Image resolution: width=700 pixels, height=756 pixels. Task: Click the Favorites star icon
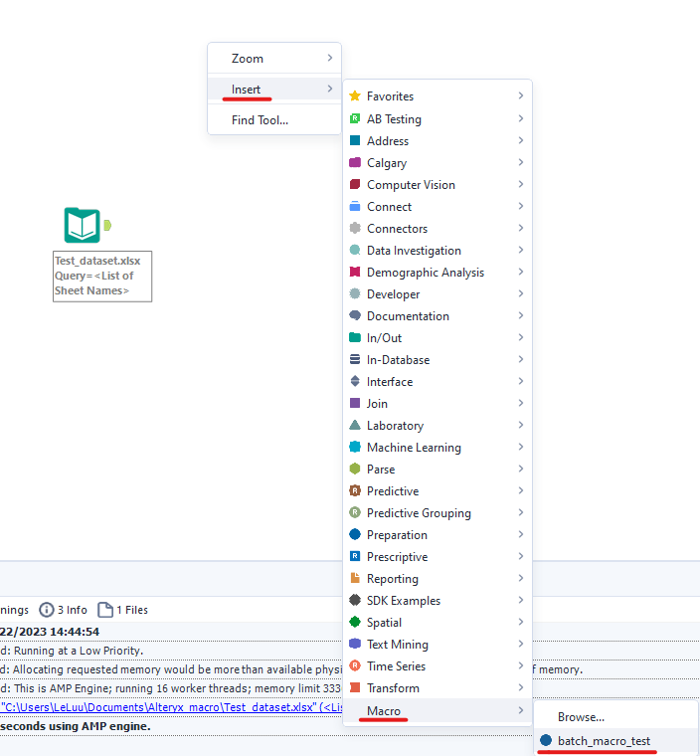355,95
